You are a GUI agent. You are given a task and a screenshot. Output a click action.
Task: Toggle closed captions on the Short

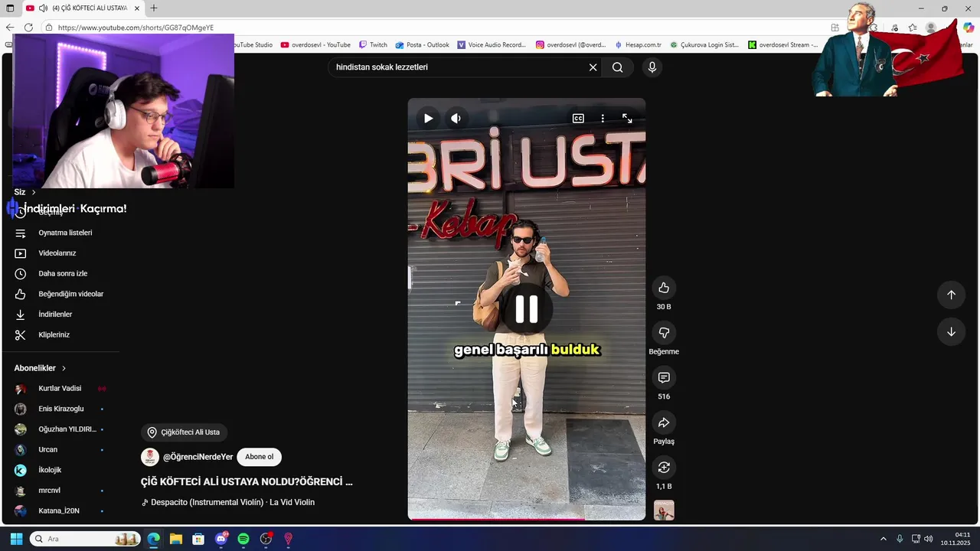pos(578,119)
